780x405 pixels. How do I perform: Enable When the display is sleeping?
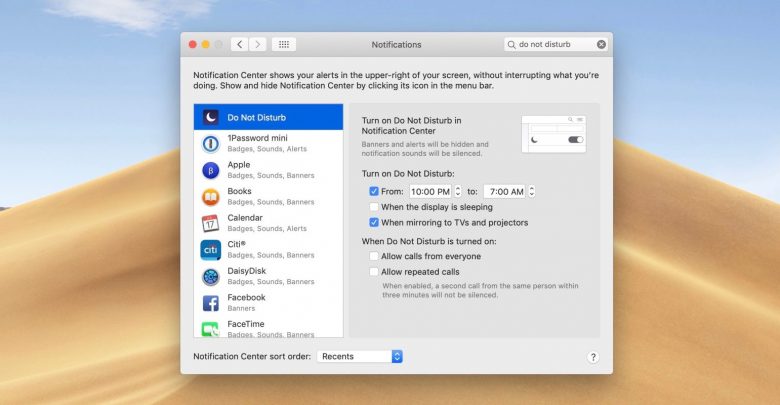pyautogui.click(x=374, y=207)
